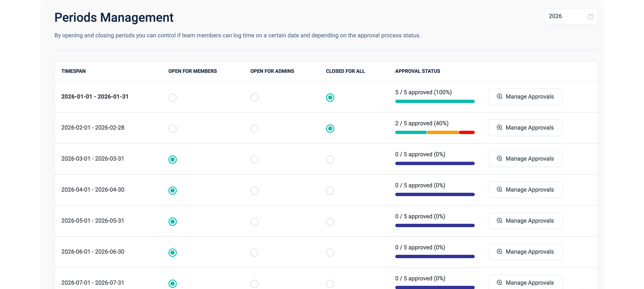The image size is (644, 289).
Task: Set January period open for members
Action: pyautogui.click(x=172, y=98)
